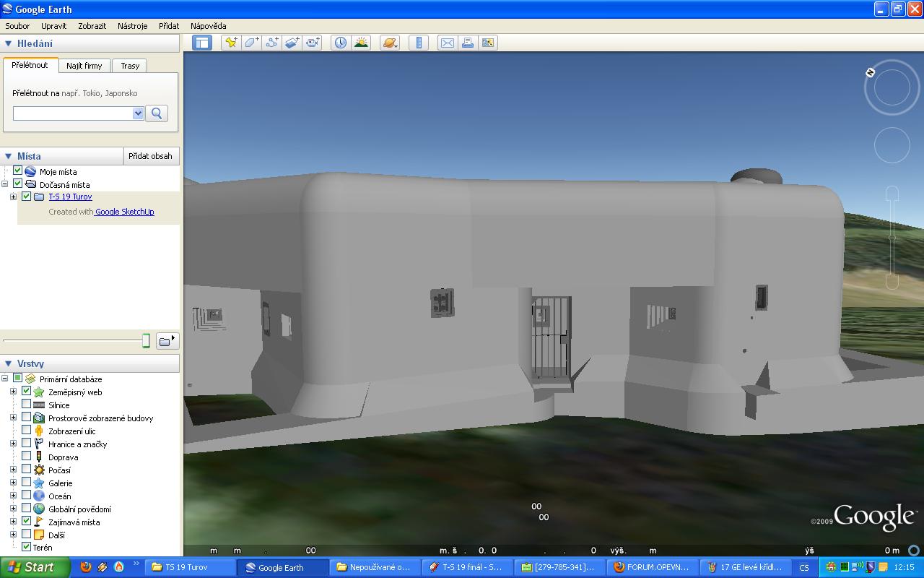The width and height of the screenshot is (924, 578).
Task: Toggle the Sunlight display icon
Action: pyautogui.click(x=360, y=43)
